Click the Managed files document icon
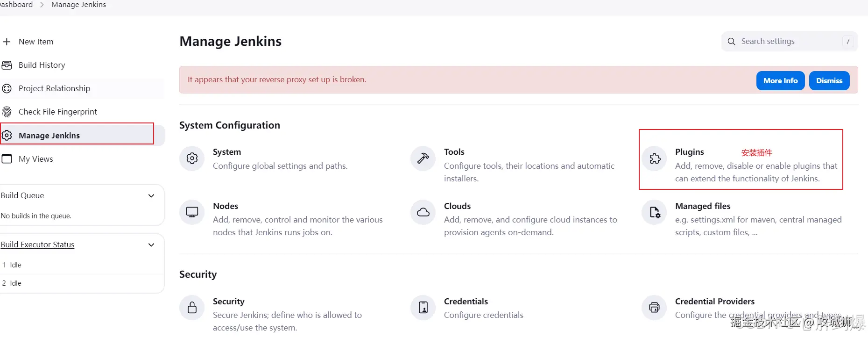Image resolution: width=868 pixels, height=338 pixels. pos(655,212)
